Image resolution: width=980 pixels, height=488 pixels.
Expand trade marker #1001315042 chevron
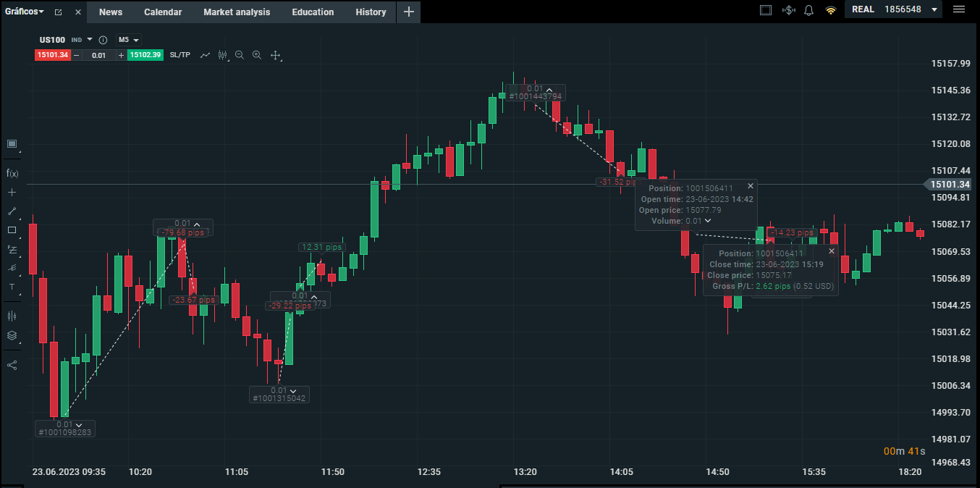(293, 391)
